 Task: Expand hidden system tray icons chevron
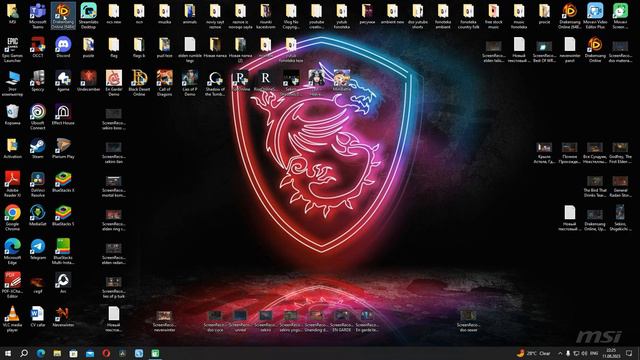tap(560, 353)
